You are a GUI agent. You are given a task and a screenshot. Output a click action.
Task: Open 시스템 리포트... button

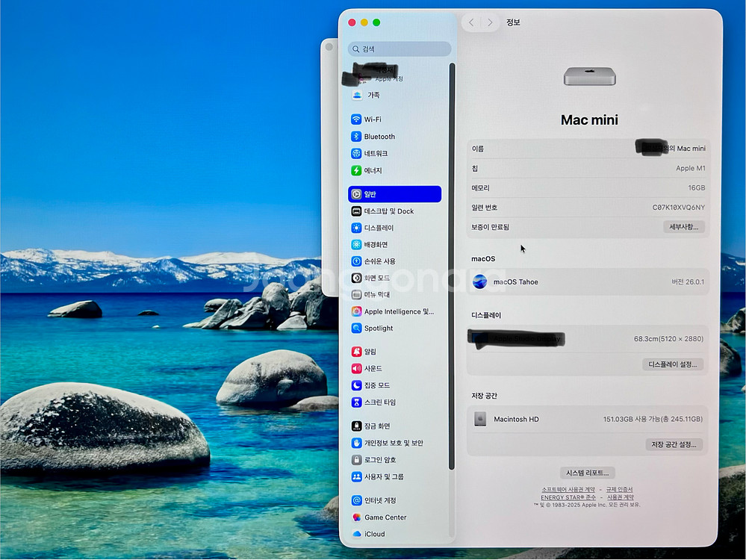[x=588, y=473]
